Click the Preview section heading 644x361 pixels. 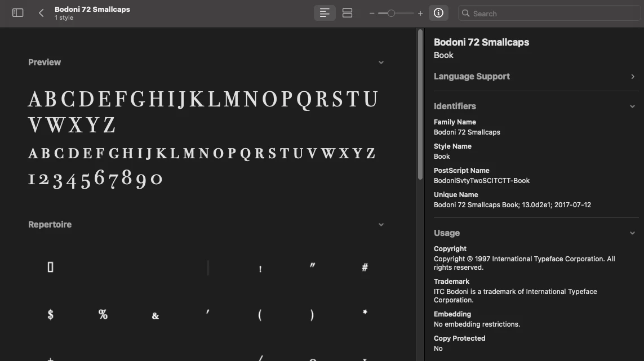[45, 63]
